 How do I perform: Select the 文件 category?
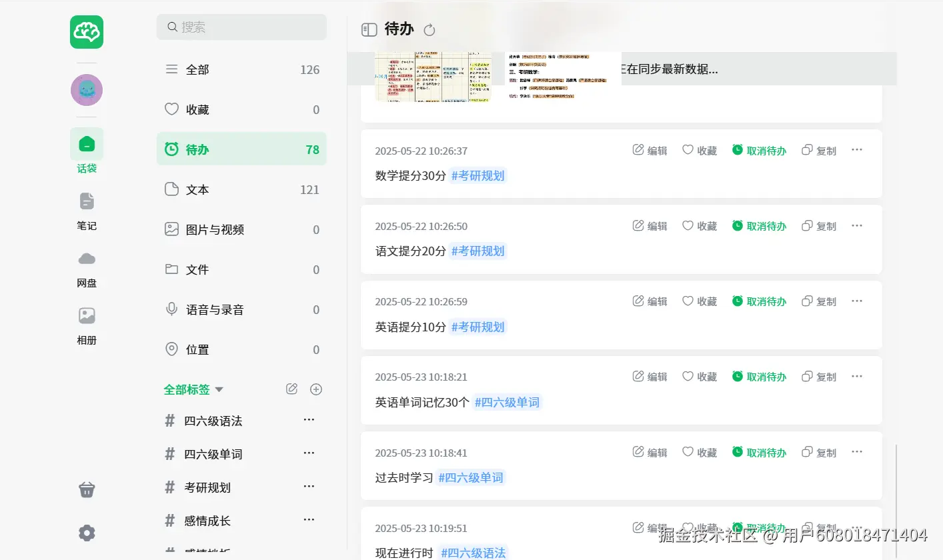pos(241,269)
